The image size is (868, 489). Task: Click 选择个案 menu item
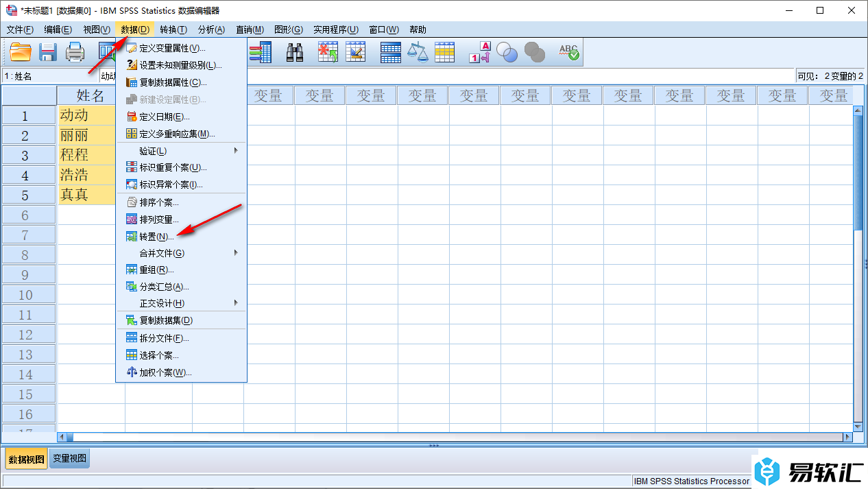(x=181, y=355)
